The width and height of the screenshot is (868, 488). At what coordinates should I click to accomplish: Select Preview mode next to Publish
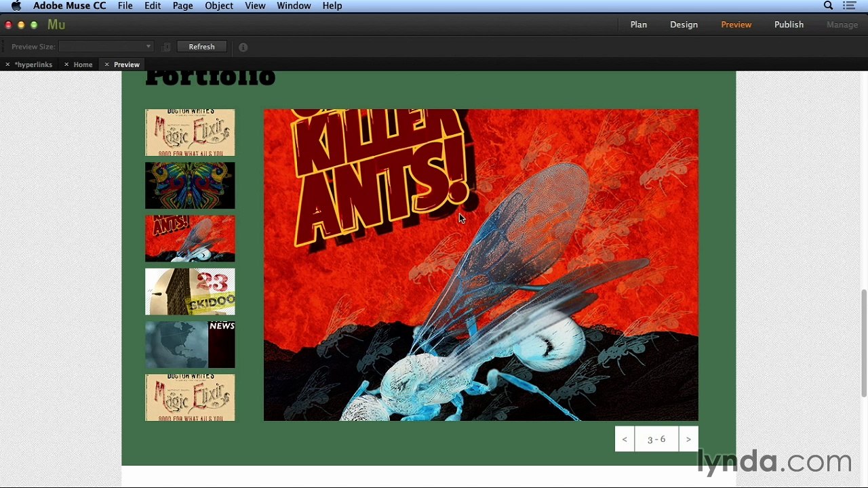[x=736, y=24]
